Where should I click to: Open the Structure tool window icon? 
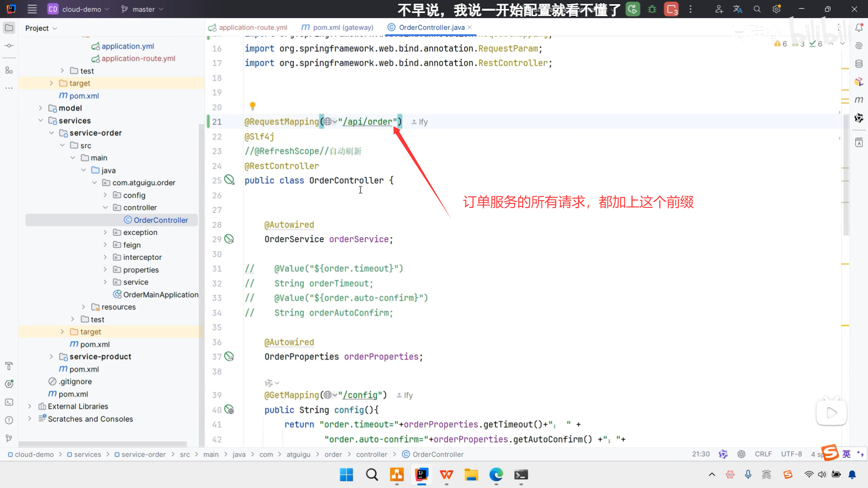pyautogui.click(x=9, y=70)
